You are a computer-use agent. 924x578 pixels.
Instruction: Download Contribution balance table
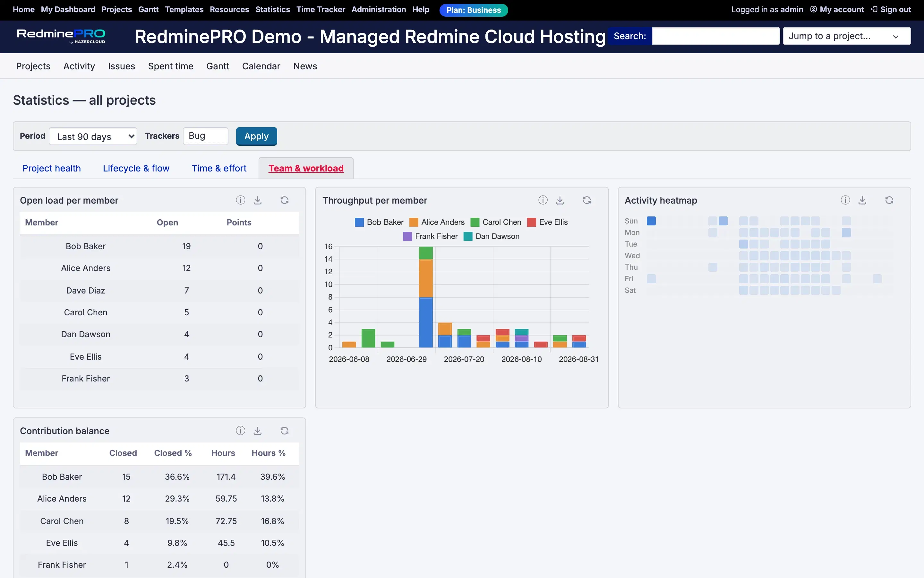[x=258, y=430]
